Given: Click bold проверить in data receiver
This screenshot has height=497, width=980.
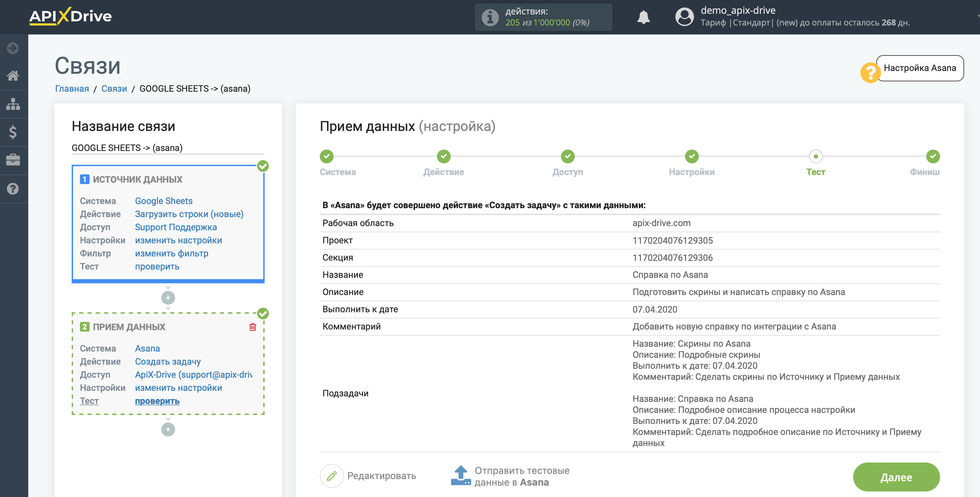Looking at the screenshot, I should click(x=157, y=401).
